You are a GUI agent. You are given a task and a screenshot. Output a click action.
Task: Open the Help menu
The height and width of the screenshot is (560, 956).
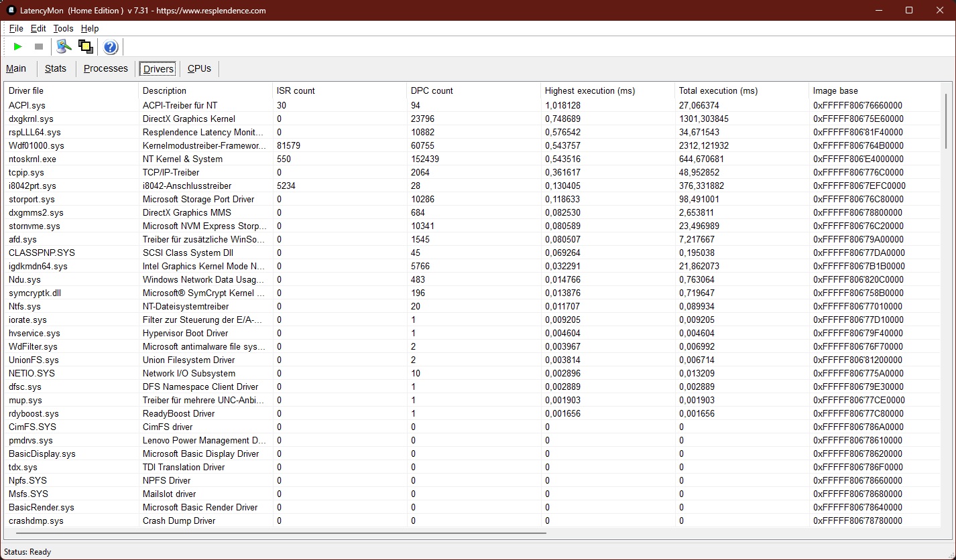coord(90,29)
